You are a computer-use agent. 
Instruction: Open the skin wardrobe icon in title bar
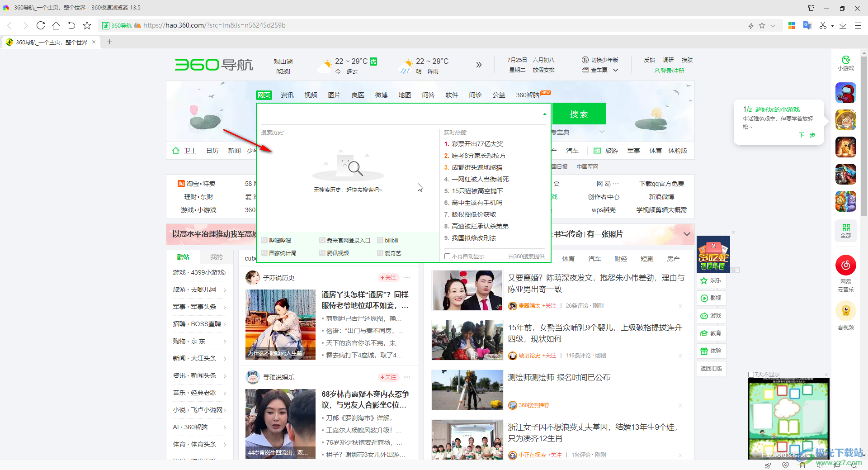[x=811, y=8]
